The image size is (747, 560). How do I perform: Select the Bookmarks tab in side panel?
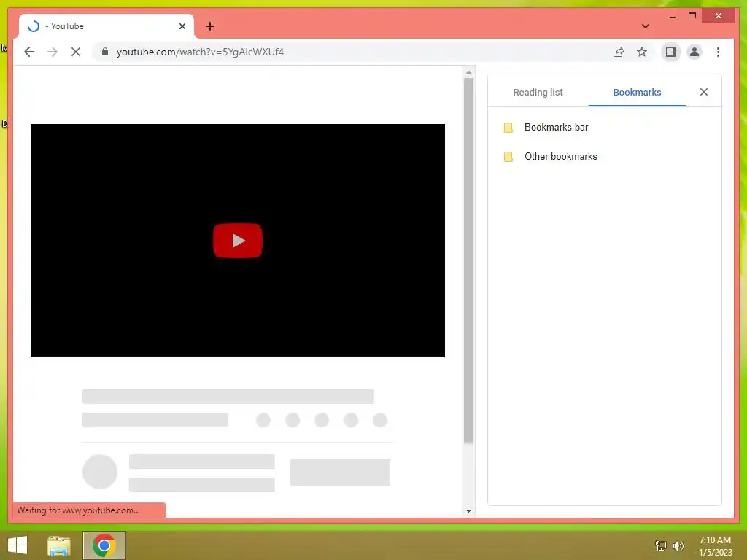click(637, 93)
